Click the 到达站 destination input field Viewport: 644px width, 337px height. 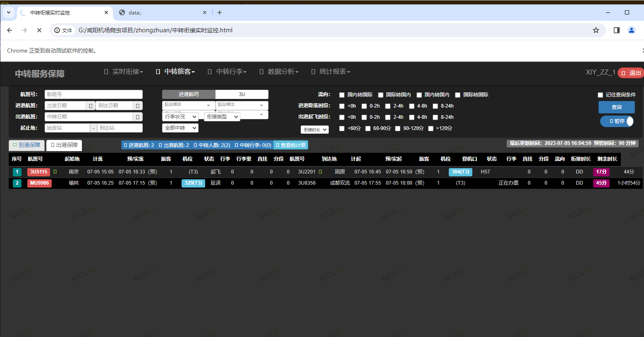click(120, 128)
